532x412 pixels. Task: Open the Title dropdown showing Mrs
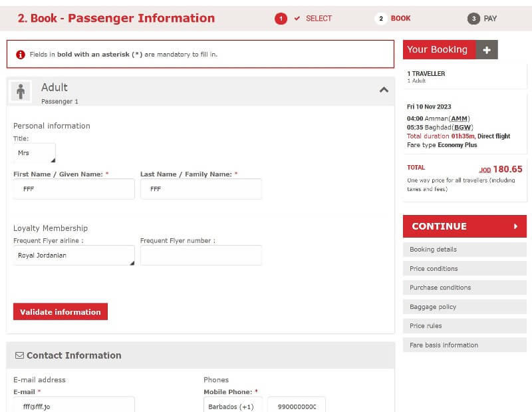coord(35,153)
